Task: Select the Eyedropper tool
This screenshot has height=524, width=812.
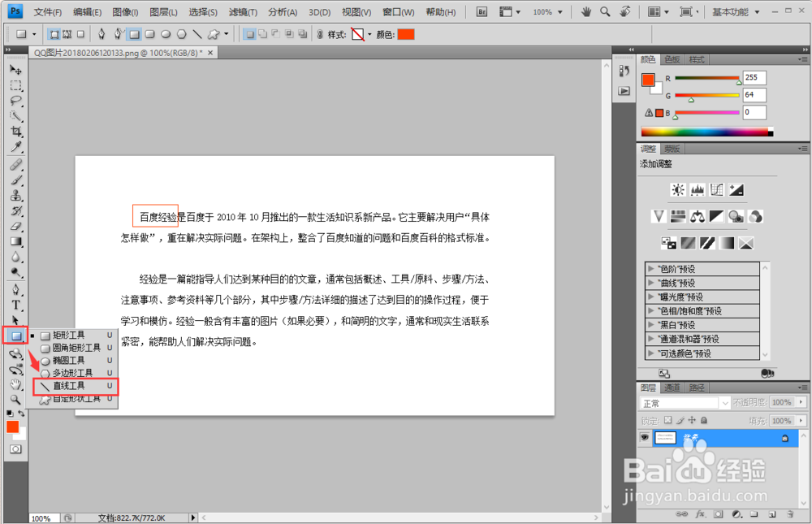Action: click(x=15, y=147)
